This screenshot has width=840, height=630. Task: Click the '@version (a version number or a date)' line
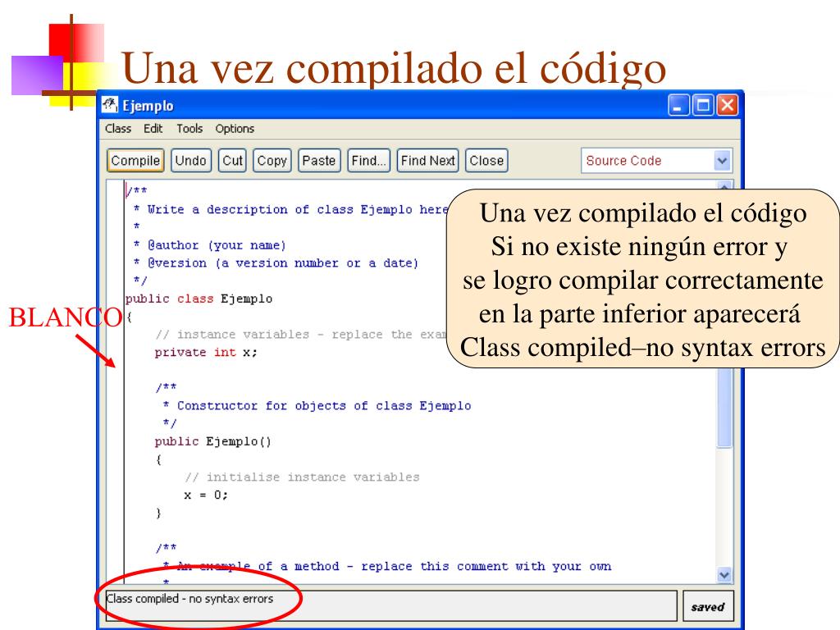coord(276,263)
